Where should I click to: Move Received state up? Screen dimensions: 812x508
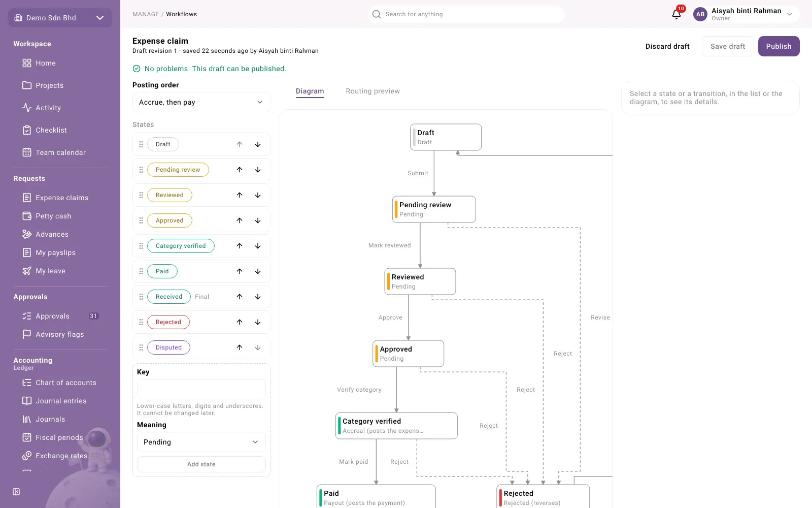coord(240,297)
